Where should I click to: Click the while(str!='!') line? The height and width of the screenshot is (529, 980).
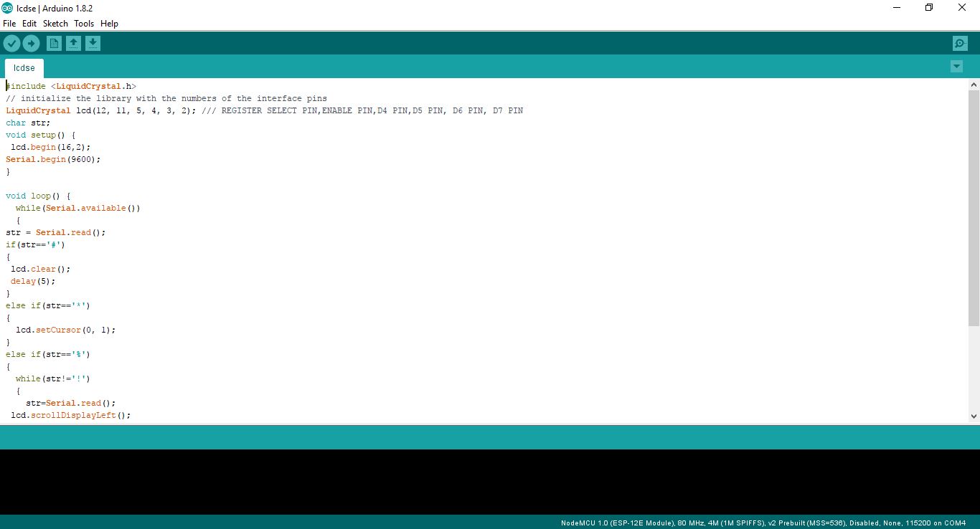tap(53, 378)
